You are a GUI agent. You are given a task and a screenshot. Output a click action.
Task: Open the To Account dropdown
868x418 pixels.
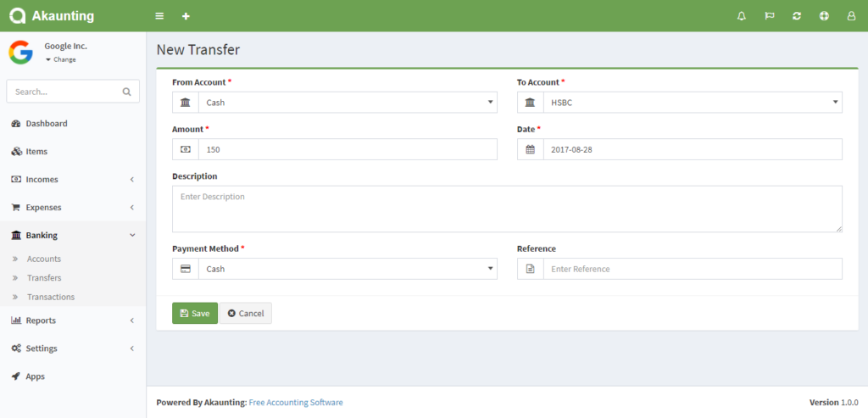pyautogui.click(x=692, y=103)
